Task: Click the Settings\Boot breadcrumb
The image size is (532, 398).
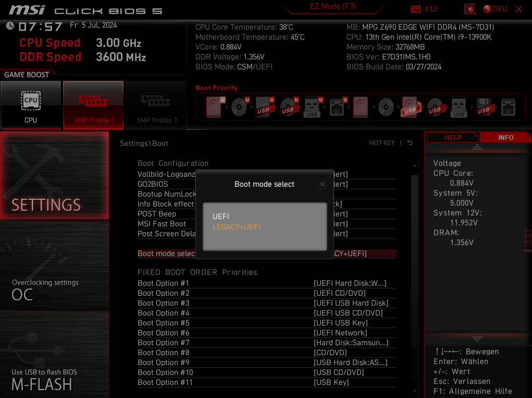Action: coord(144,143)
